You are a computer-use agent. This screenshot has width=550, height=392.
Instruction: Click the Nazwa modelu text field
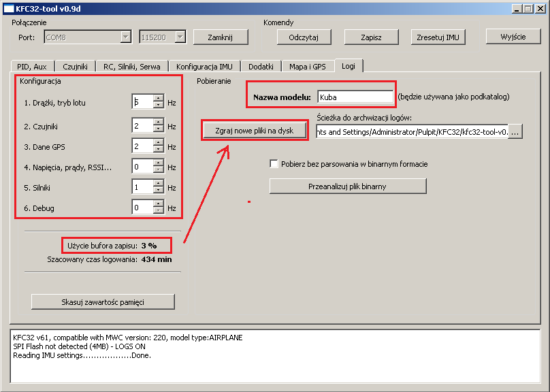[x=355, y=97]
